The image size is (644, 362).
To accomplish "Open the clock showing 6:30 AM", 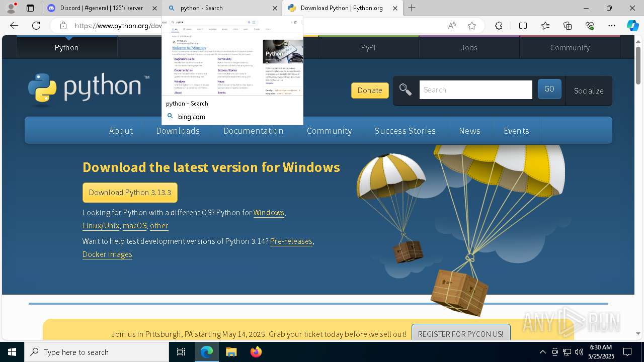I will tap(601, 351).
